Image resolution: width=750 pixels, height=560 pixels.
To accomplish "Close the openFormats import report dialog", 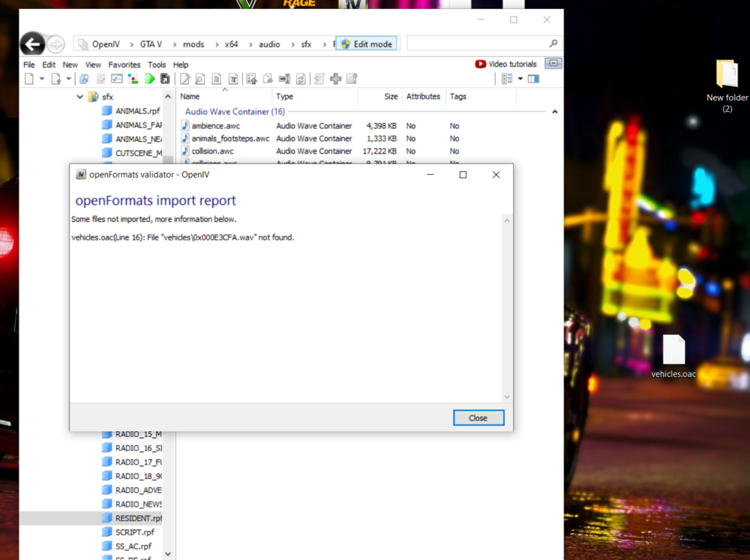I will pyautogui.click(x=478, y=418).
